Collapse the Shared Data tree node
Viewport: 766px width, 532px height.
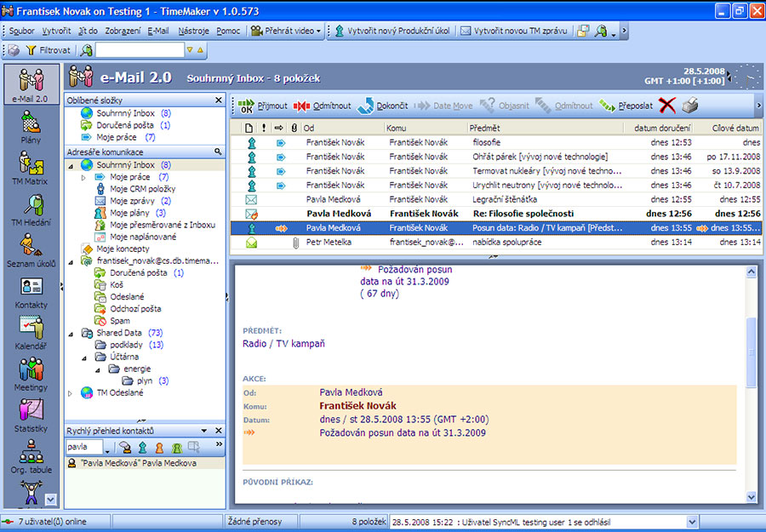pos(71,333)
